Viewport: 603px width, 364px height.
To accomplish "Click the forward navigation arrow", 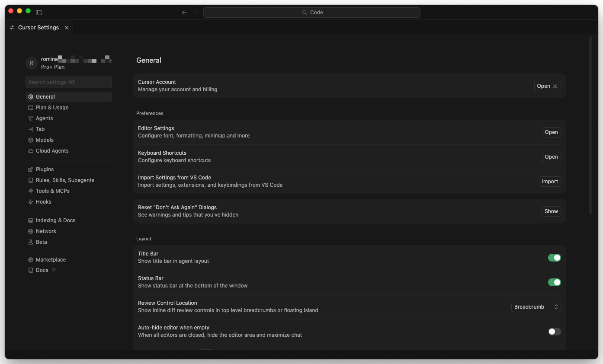I will 195,13.
